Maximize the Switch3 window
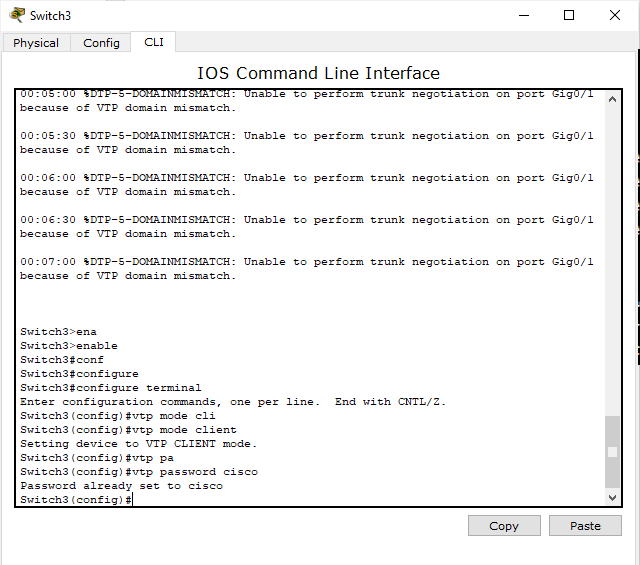The height and width of the screenshot is (565, 640). (x=569, y=16)
